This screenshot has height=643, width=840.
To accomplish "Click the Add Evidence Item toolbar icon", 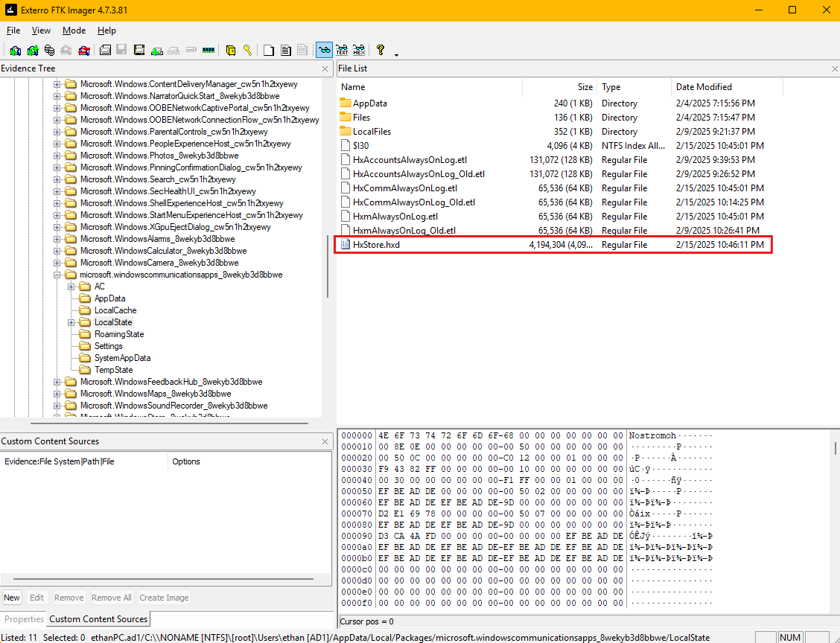I will 14,51.
